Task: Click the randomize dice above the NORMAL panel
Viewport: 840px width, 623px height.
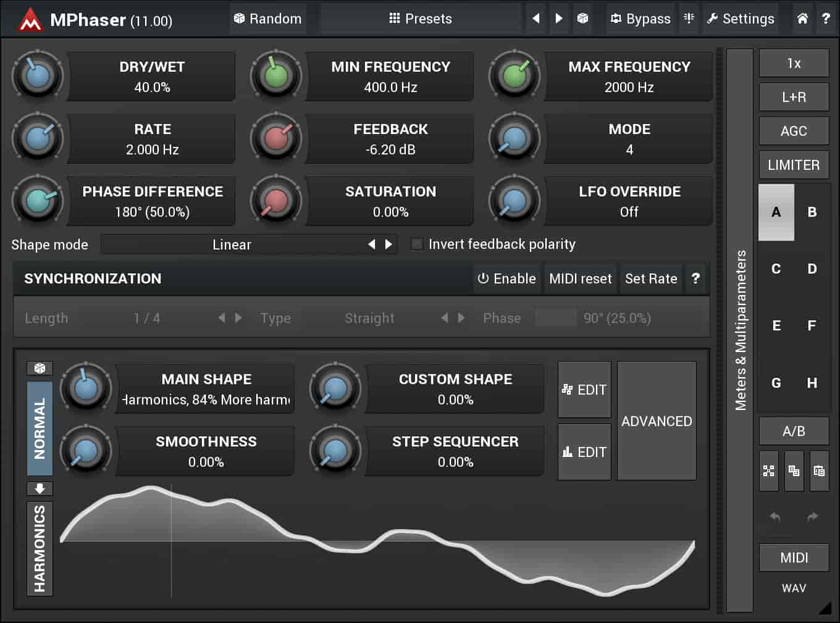Action: tap(39, 367)
